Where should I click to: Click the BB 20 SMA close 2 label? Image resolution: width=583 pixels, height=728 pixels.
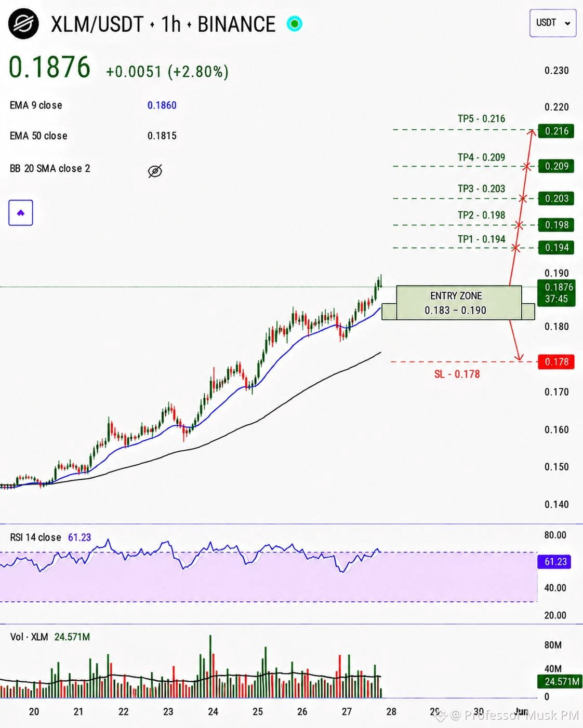50,168
